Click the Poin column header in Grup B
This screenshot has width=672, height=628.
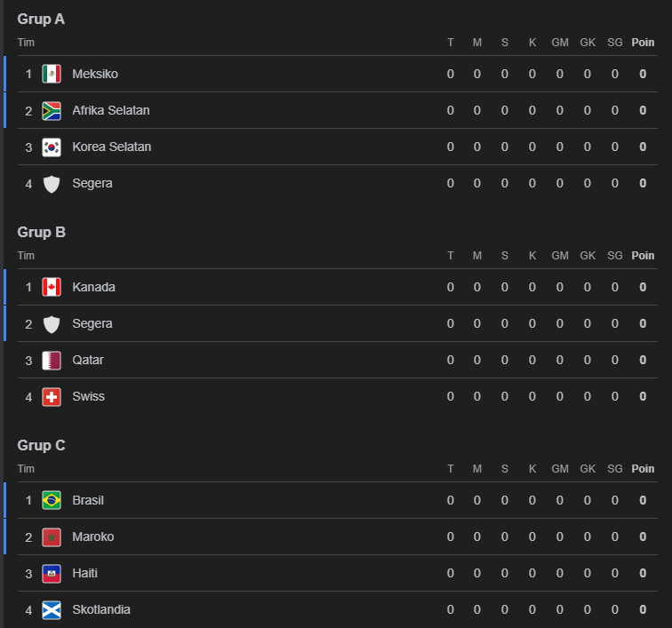click(x=643, y=256)
